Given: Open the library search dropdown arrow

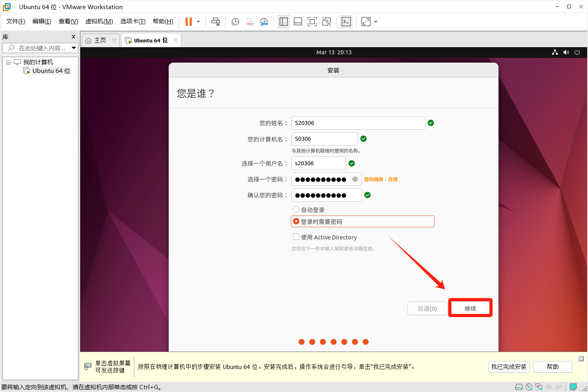Looking at the screenshot, I should 74,48.
